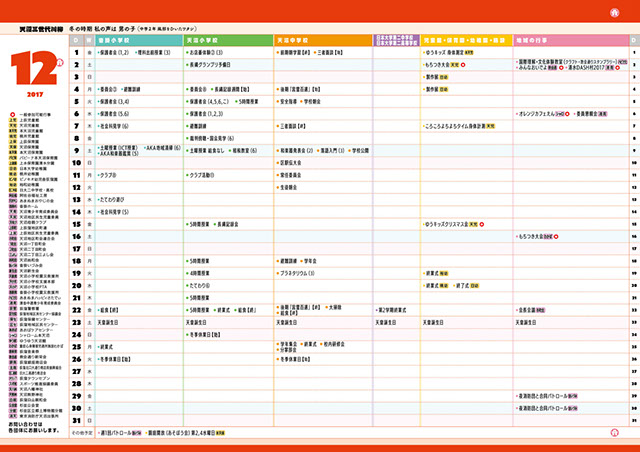Click the red circle beside オレンジカフェえん
The height and width of the screenshot is (452, 640).
[x=567, y=114]
